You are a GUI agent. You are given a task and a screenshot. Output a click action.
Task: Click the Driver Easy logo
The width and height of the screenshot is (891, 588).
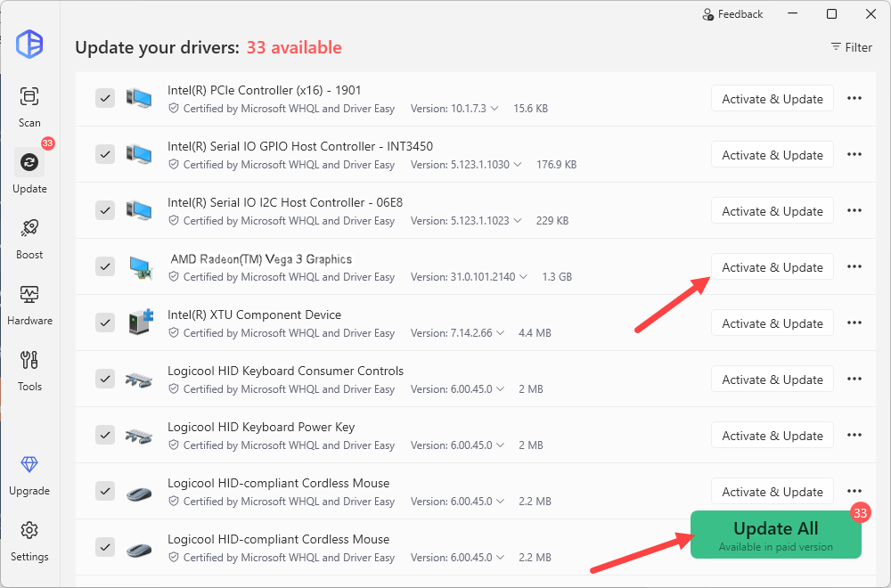pyautogui.click(x=29, y=44)
